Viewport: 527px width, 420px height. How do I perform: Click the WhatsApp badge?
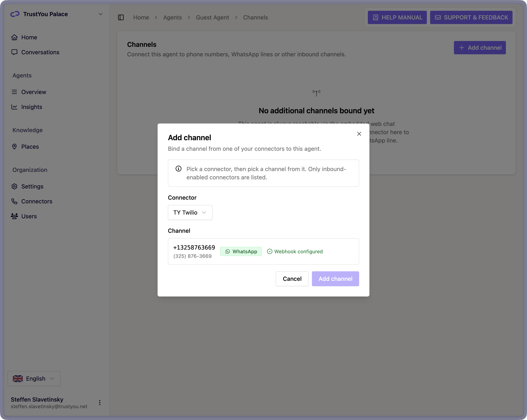click(x=241, y=251)
